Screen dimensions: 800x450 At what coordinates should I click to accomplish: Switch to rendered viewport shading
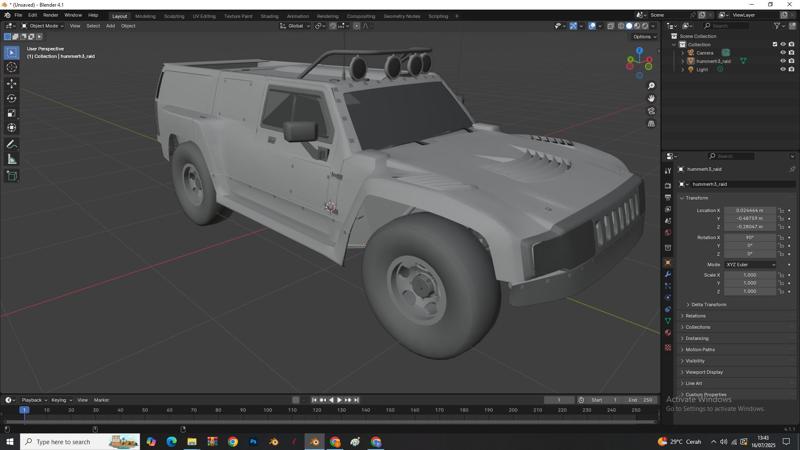645,26
